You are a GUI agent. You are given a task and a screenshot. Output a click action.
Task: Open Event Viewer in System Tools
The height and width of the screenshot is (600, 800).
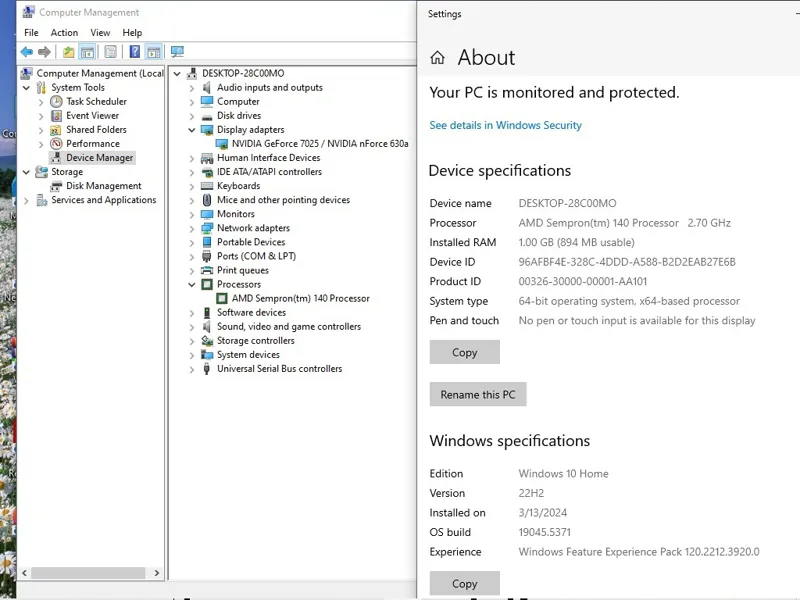pos(92,116)
